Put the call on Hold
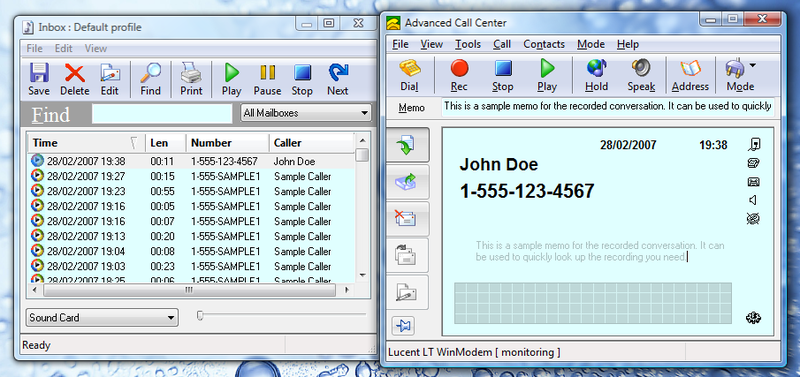 (596, 76)
